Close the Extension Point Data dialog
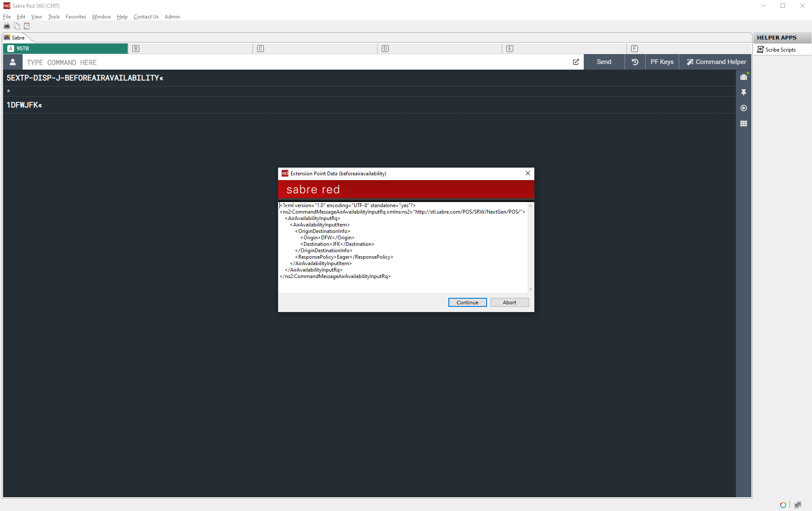This screenshot has height=511, width=812. [x=528, y=173]
